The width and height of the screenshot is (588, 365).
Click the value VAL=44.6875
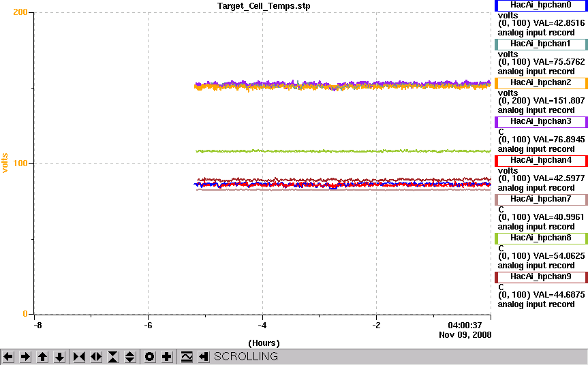coord(559,295)
